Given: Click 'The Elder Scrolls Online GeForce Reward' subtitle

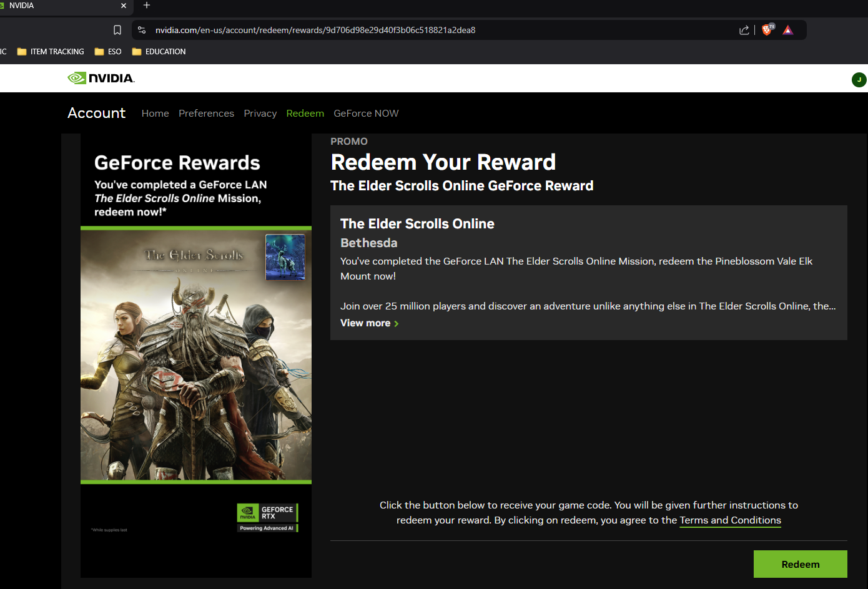Looking at the screenshot, I should pyautogui.click(x=462, y=186).
